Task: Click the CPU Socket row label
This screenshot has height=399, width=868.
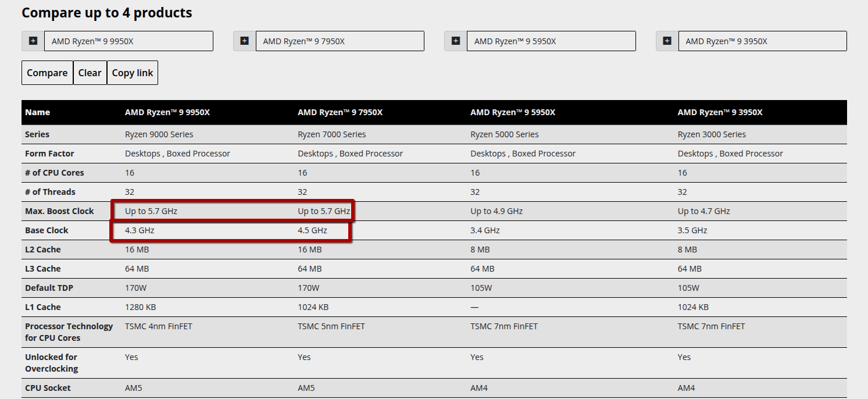Action: click(48, 388)
